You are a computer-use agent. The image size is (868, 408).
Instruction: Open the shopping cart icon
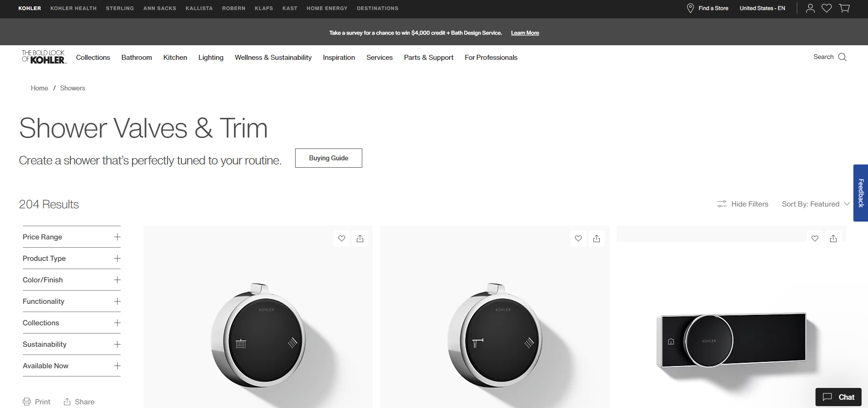coord(844,8)
